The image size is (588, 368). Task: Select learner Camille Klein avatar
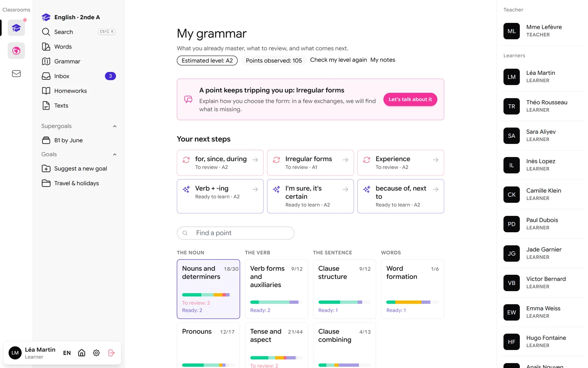tap(512, 195)
